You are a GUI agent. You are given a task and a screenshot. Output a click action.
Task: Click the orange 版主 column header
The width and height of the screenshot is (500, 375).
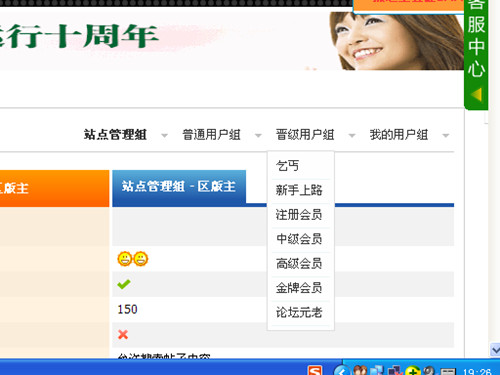click(x=55, y=188)
